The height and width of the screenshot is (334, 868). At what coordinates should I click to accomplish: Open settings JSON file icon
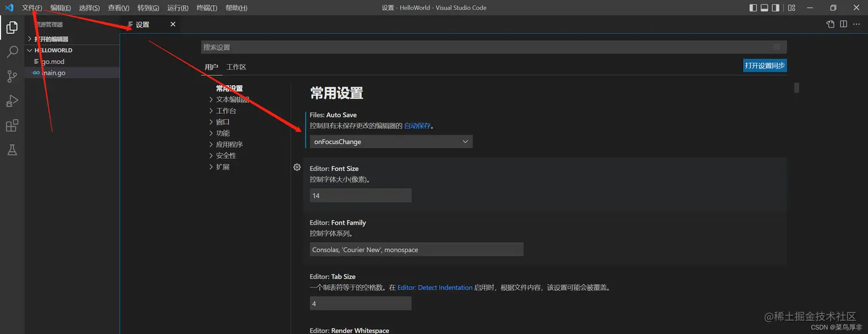tap(830, 24)
